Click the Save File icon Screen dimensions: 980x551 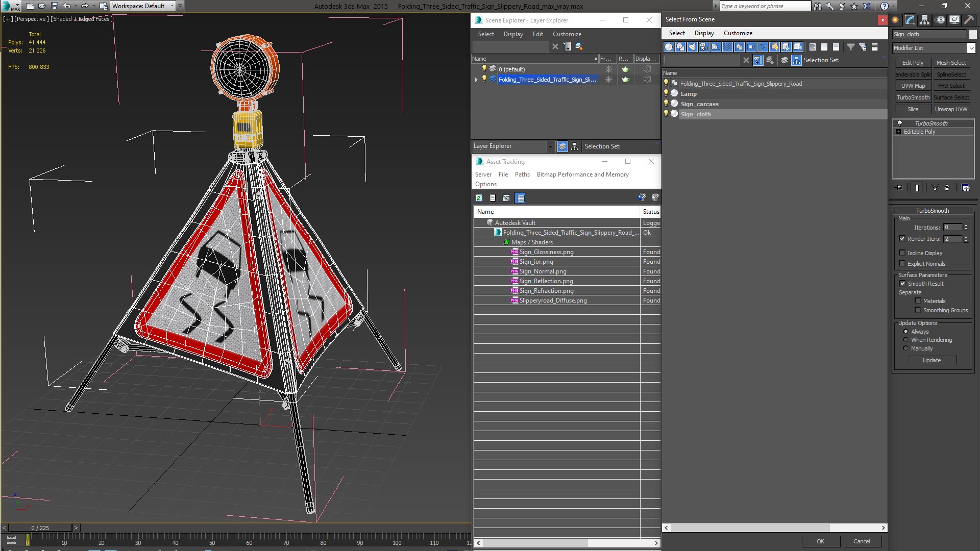click(55, 6)
